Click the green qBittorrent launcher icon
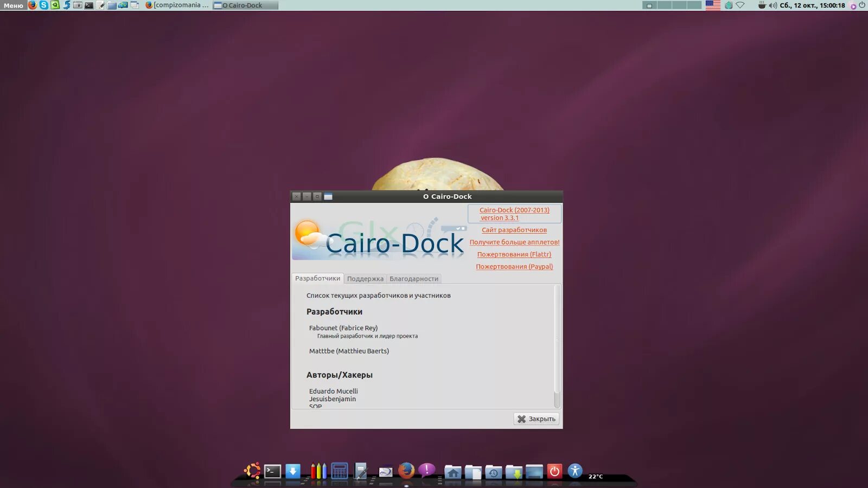The width and height of the screenshot is (868, 488). [55, 5]
